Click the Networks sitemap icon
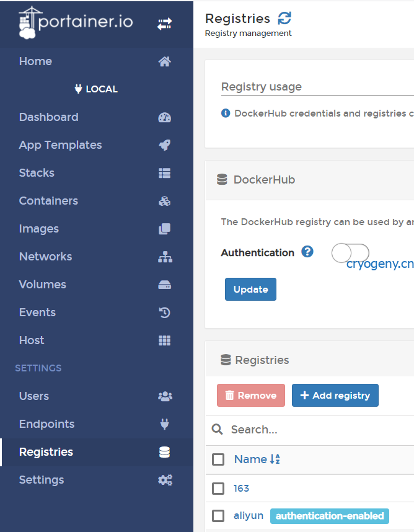The image size is (414, 532). coord(165,257)
